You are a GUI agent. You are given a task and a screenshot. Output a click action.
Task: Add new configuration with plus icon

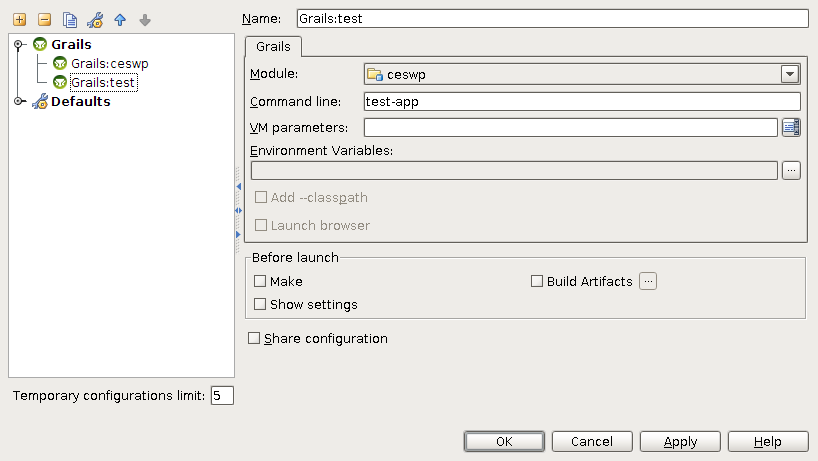tap(20, 20)
